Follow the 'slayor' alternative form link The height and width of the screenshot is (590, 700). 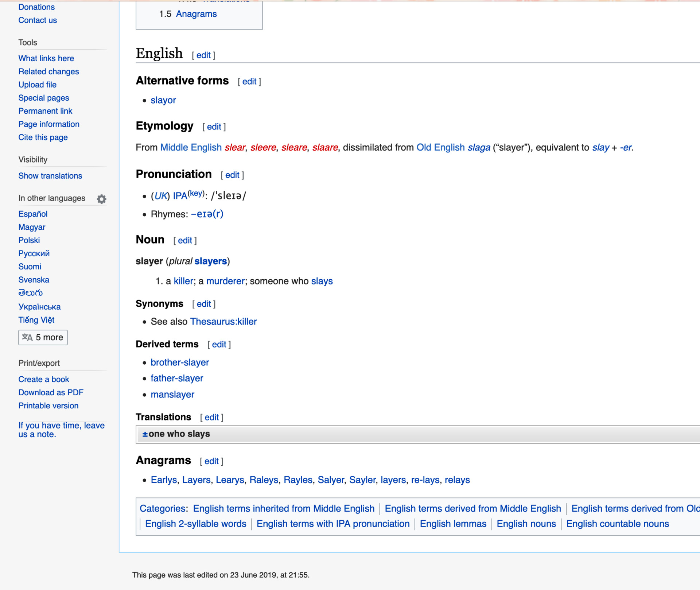point(163,100)
